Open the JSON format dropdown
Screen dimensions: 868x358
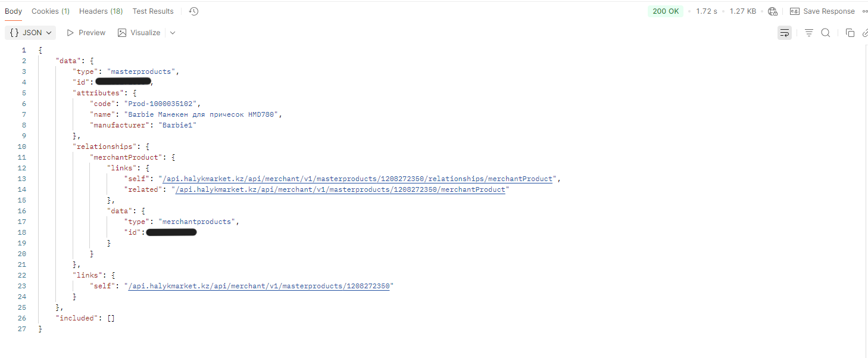click(31, 33)
